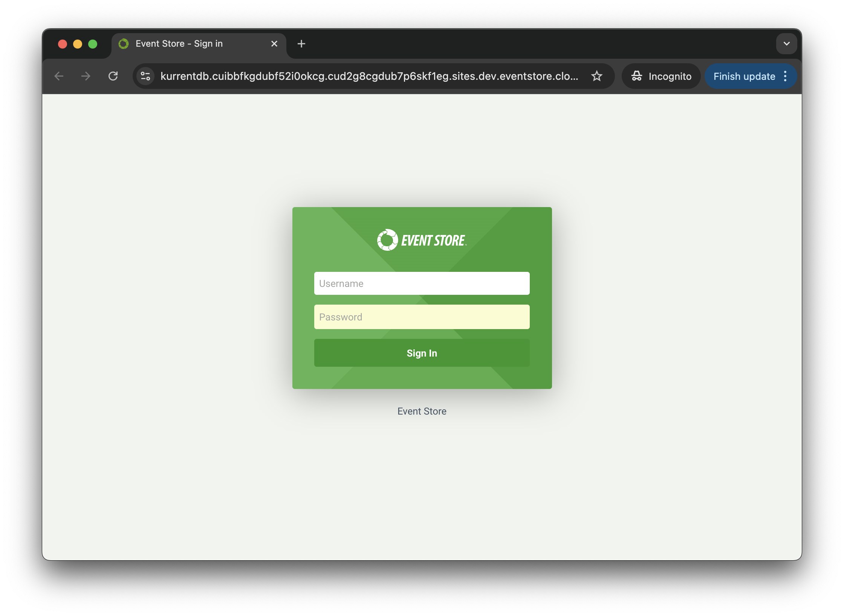Viewport: 844px width, 616px height.
Task: Open the tab overview chevron at top right
Action: (786, 44)
